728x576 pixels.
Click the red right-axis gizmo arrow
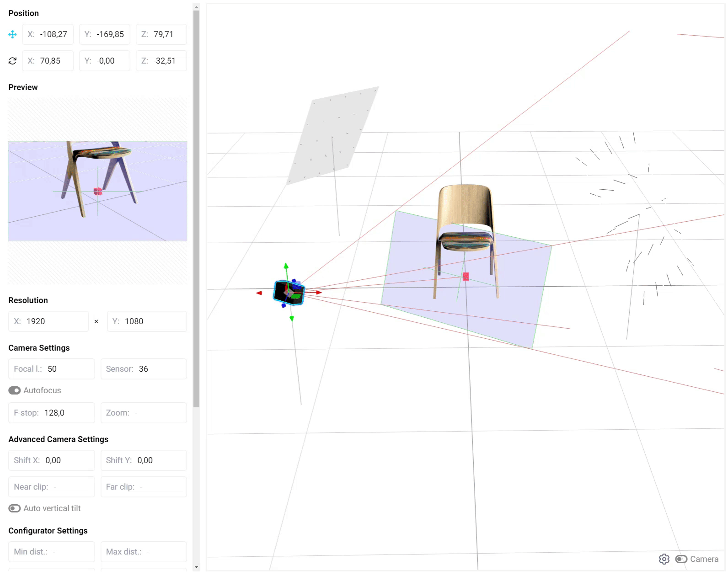(x=318, y=292)
